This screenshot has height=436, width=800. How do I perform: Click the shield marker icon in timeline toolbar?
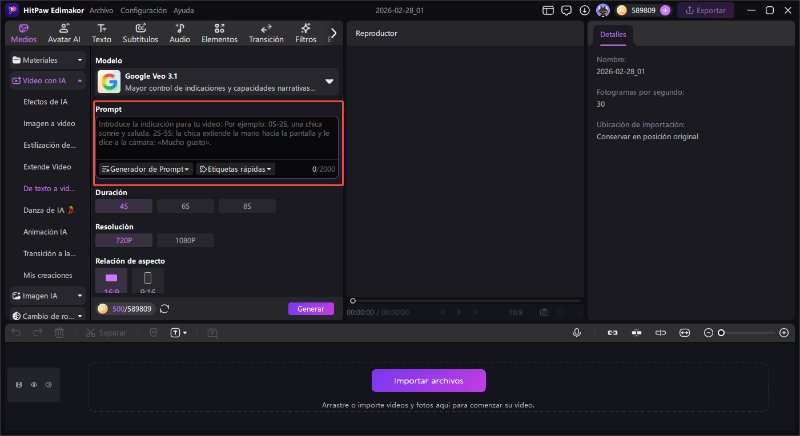coord(153,333)
